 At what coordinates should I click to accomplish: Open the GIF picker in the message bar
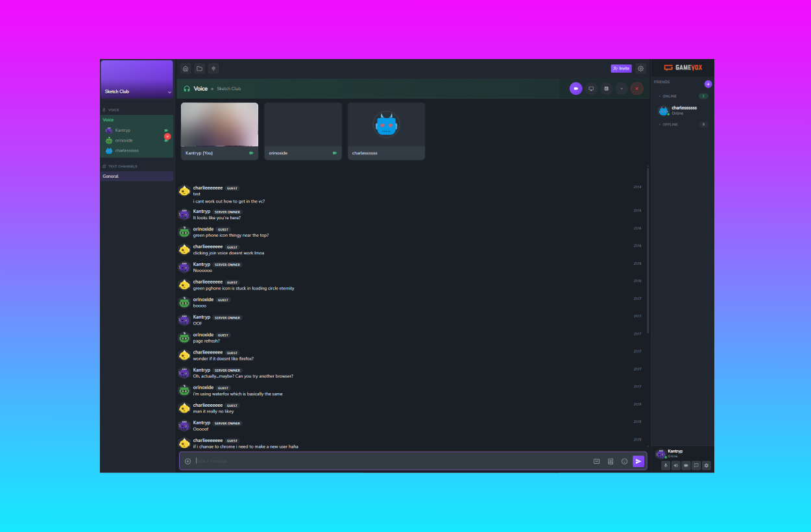[596, 461]
